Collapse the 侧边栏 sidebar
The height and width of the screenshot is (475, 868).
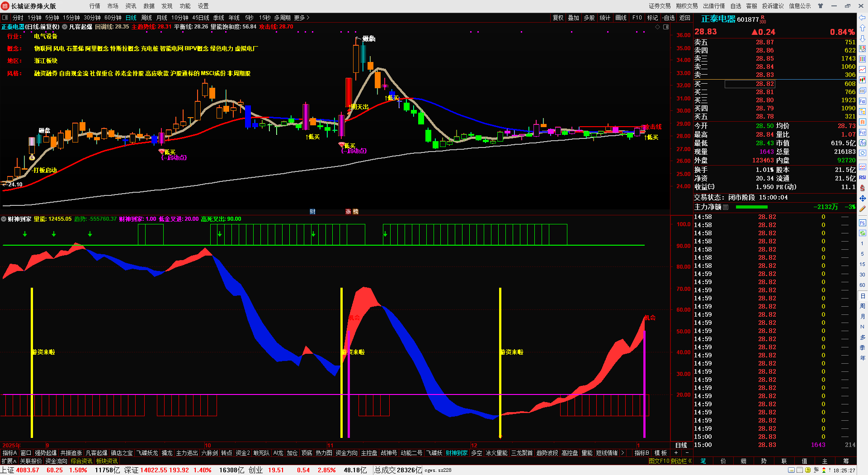click(x=681, y=461)
